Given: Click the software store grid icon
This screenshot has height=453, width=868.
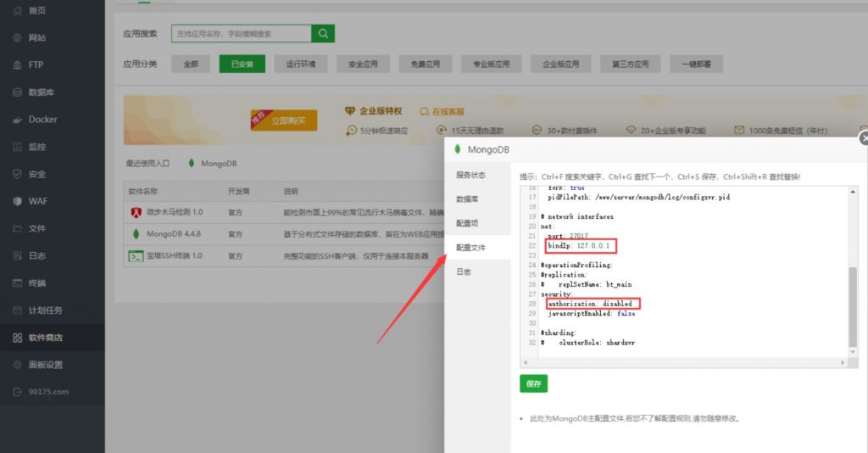Looking at the screenshot, I should click(x=17, y=338).
